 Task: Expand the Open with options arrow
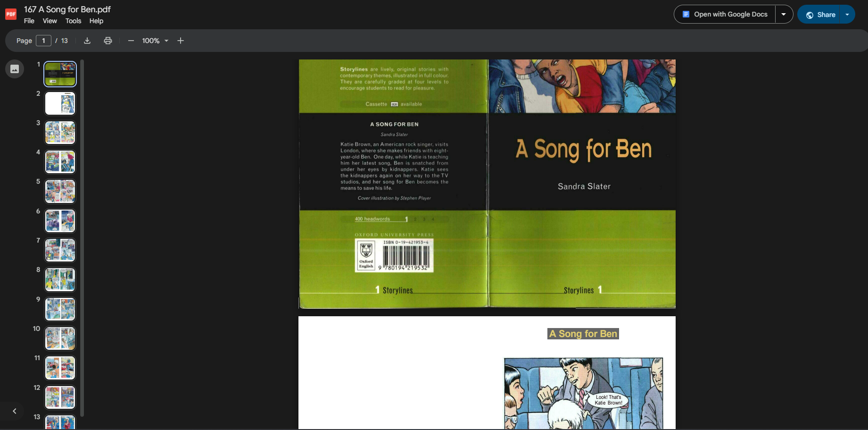coord(784,14)
